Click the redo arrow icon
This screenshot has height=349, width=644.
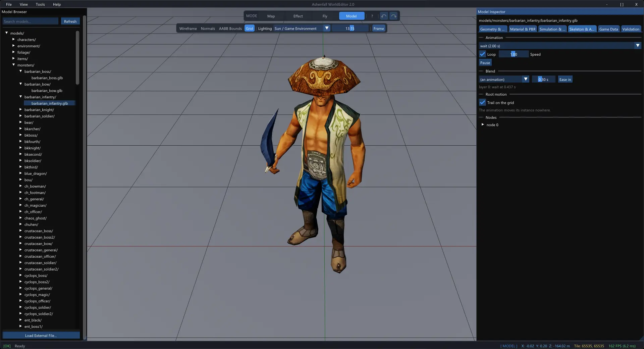pyautogui.click(x=393, y=16)
